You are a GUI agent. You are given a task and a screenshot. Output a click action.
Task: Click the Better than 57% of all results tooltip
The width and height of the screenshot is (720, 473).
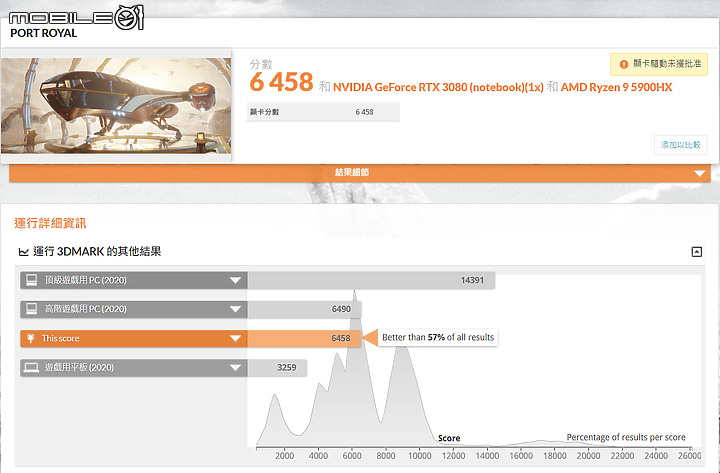coord(438,338)
